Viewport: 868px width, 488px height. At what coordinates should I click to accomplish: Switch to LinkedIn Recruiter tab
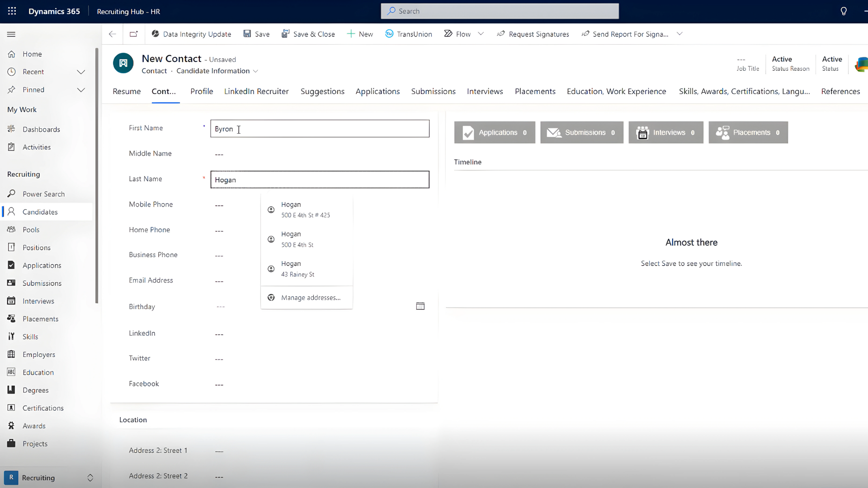coord(256,91)
